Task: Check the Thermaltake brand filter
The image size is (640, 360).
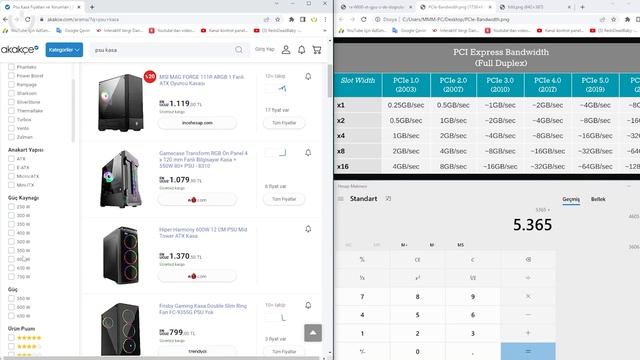Action: click(x=11, y=111)
